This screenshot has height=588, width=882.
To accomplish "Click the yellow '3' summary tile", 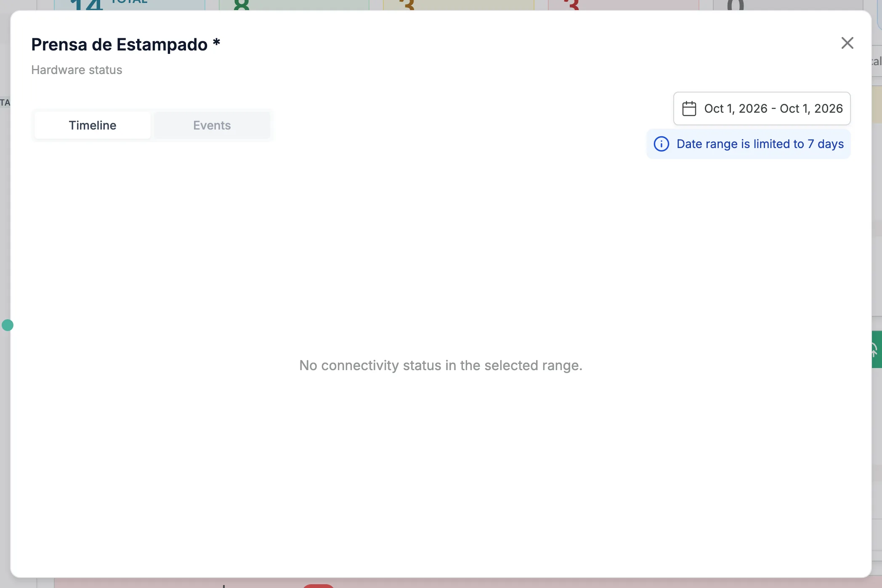I will pyautogui.click(x=459, y=5).
